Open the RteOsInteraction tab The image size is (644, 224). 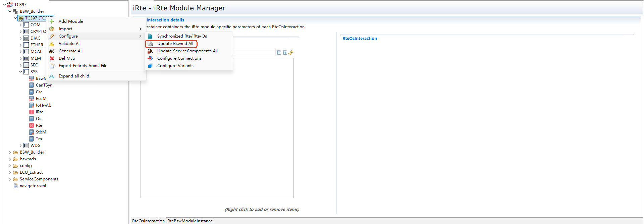148,221
